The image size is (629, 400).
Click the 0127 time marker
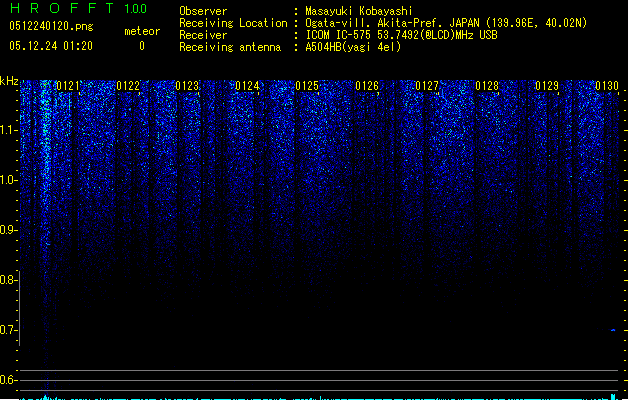click(x=427, y=86)
